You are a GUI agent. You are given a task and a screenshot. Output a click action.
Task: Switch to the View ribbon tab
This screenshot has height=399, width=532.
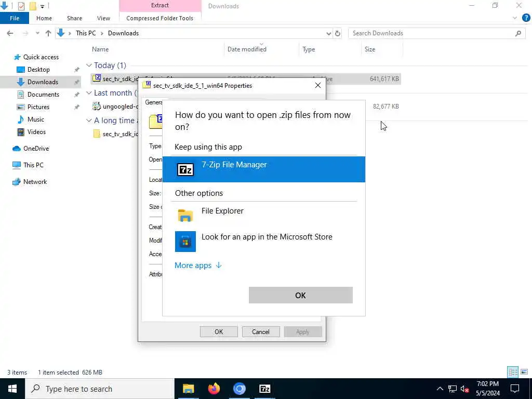103,18
